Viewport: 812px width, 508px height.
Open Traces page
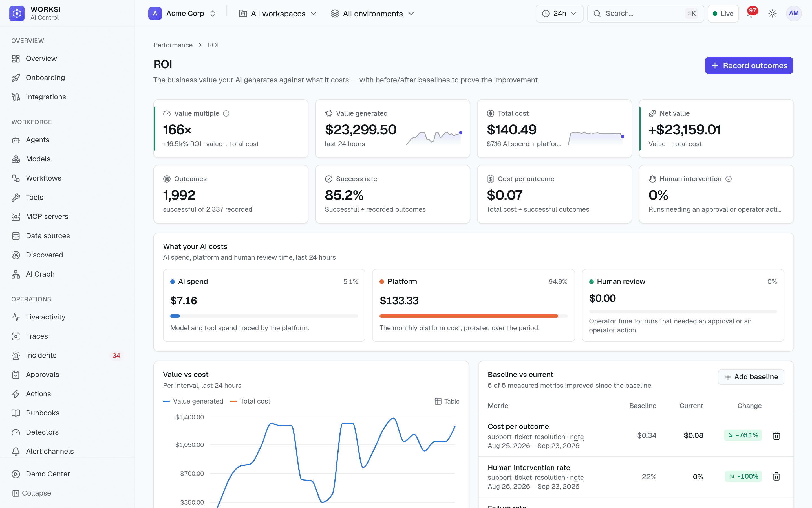67,336
